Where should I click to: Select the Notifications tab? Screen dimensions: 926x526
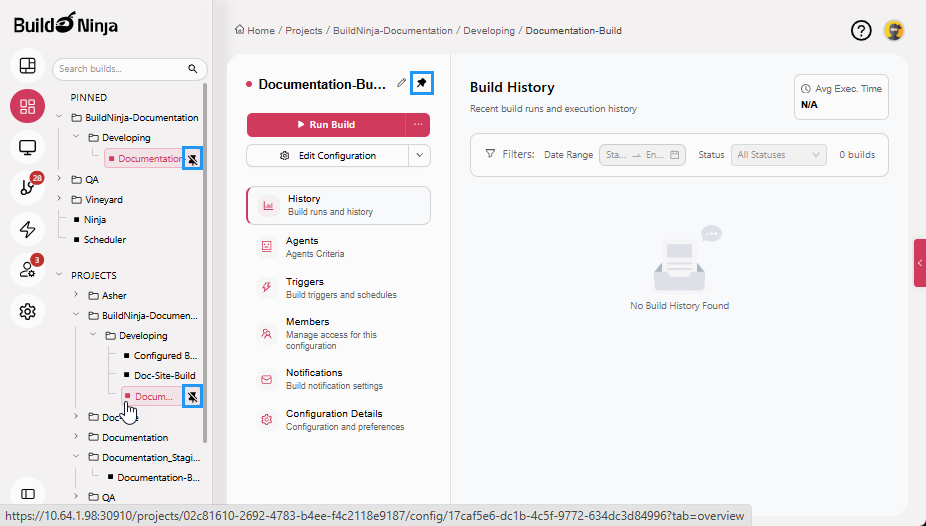pyautogui.click(x=338, y=379)
